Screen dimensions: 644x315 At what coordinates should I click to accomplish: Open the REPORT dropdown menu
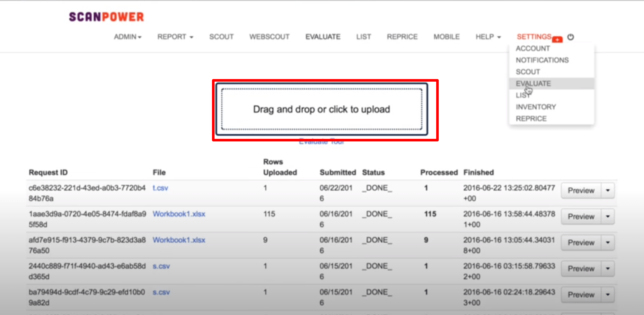[175, 37]
